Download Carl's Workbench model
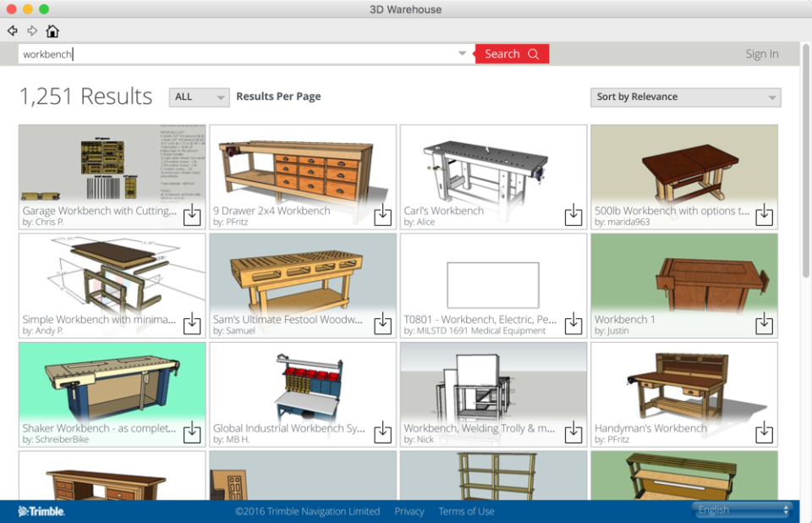The height and width of the screenshot is (523, 812). 573,216
